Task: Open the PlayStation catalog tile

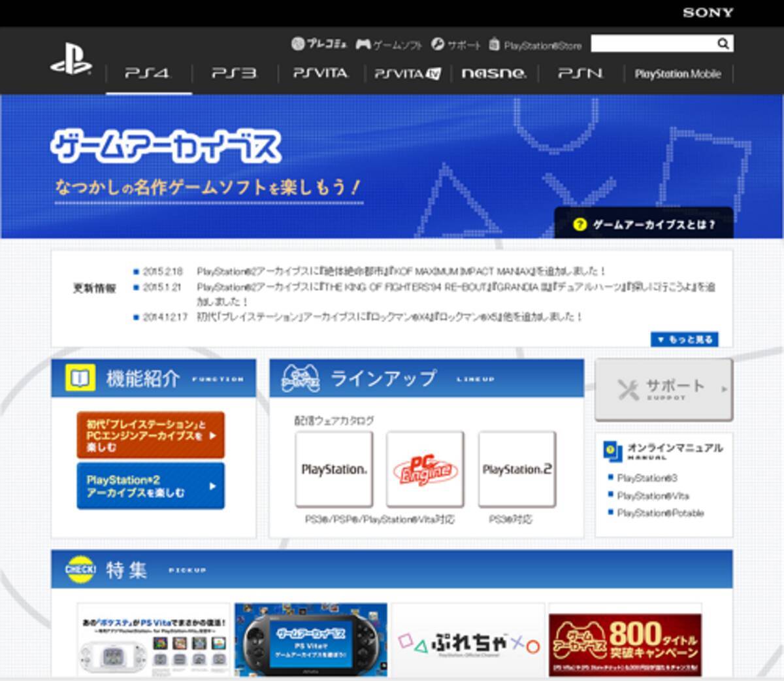Action: point(334,469)
